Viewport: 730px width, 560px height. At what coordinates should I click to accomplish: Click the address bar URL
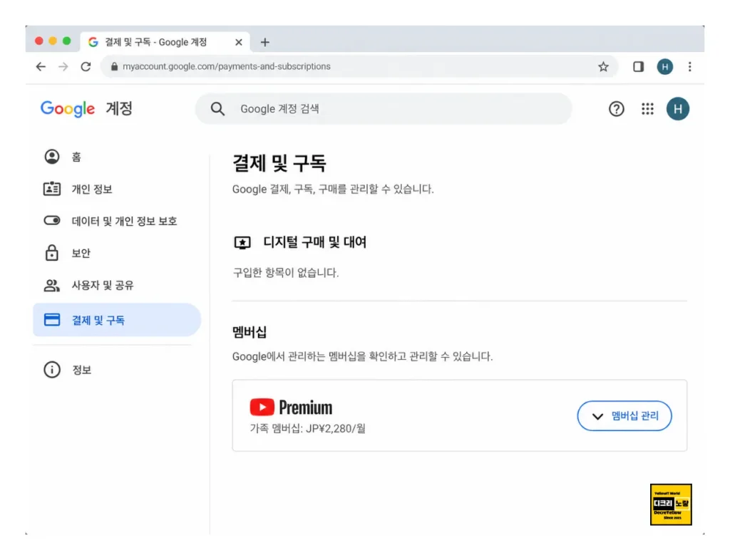(226, 66)
